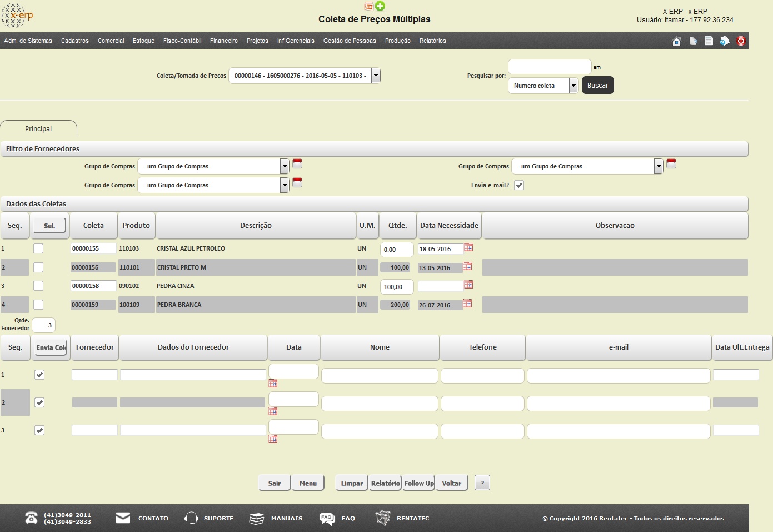Open calendar for supplier row 1 Data
Image resolution: width=773 pixels, height=532 pixels.
(273, 384)
